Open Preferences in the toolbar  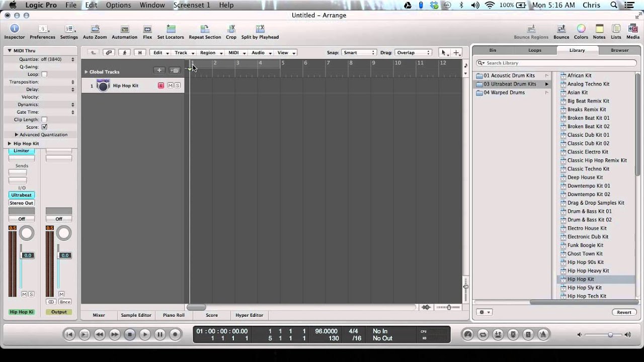(x=42, y=29)
